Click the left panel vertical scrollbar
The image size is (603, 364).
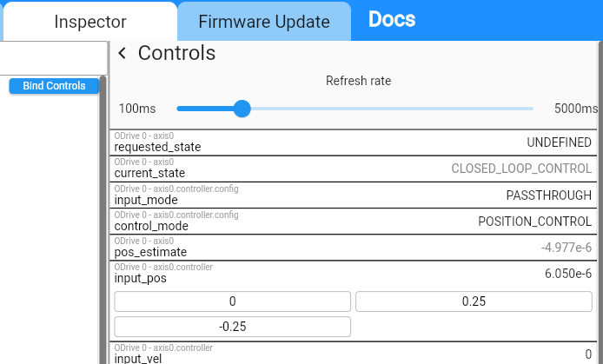pos(103,220)
